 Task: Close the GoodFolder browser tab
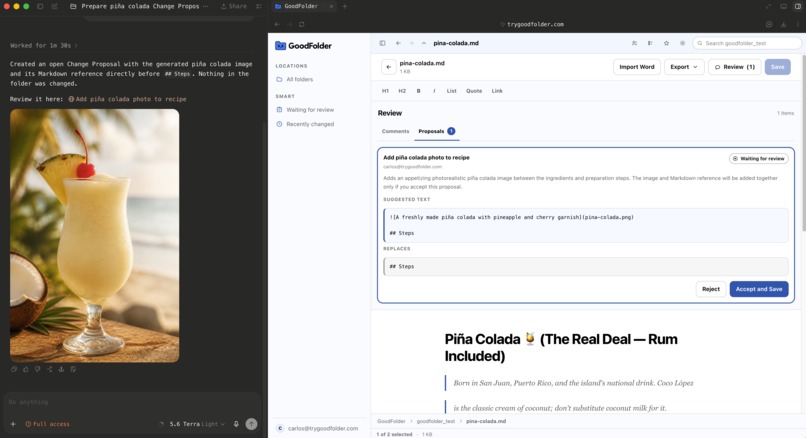(x=331, y=6)
